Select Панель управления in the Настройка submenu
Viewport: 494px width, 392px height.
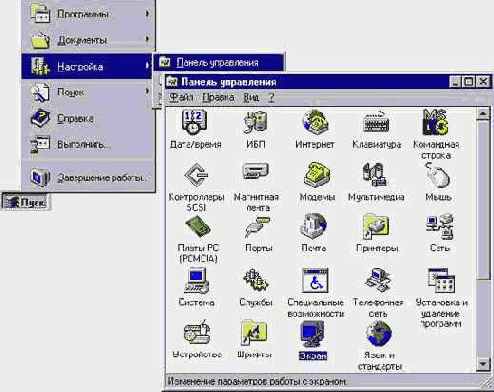point(219,62)
